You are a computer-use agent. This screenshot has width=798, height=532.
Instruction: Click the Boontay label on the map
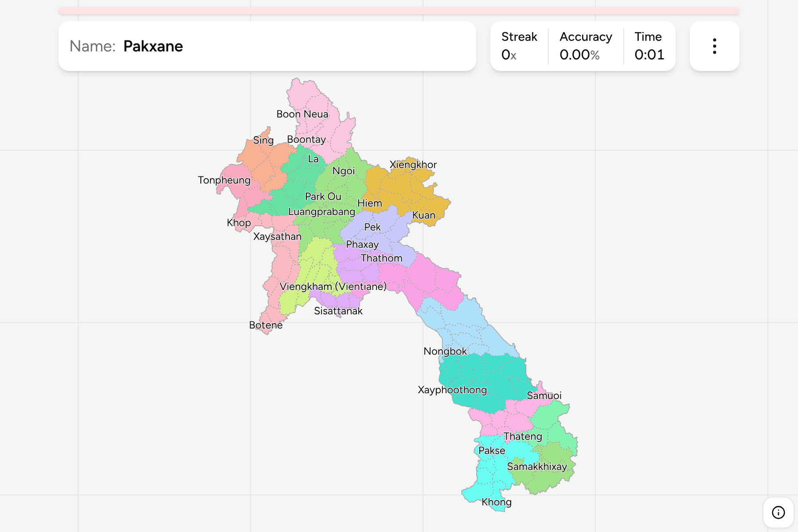pos(306,140)
